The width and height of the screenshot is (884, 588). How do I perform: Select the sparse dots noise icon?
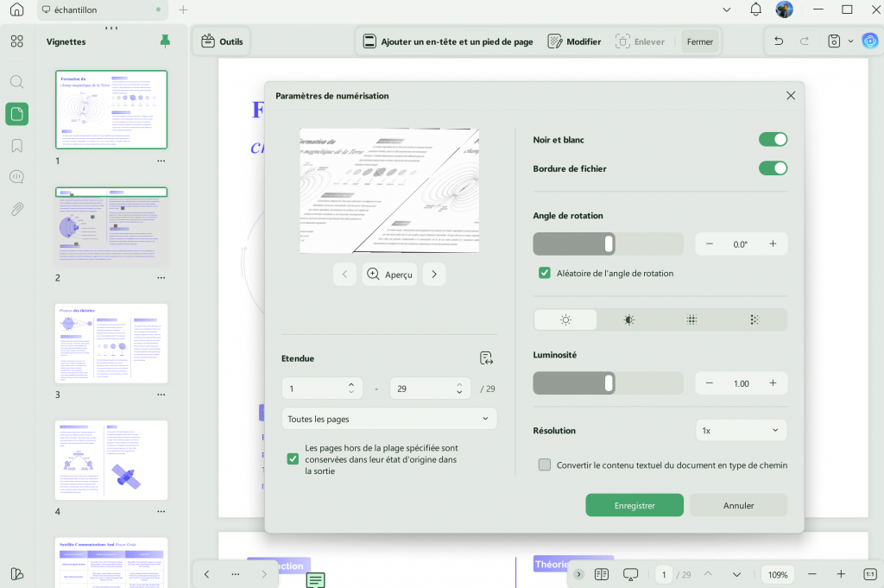click(x=755, y=319)
